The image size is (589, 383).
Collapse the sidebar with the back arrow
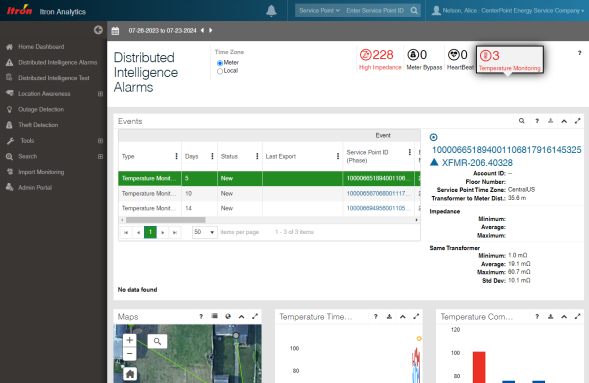(x=98, y=30)
